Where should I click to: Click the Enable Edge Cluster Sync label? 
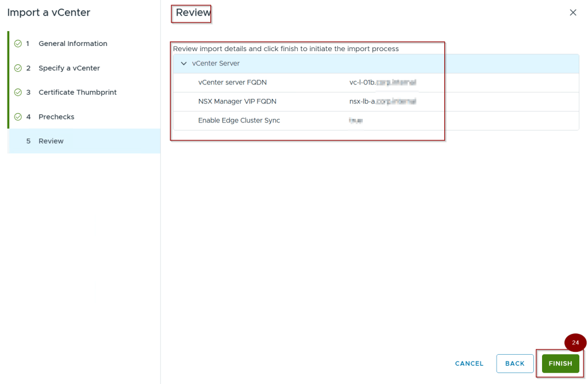click(239, 121)
